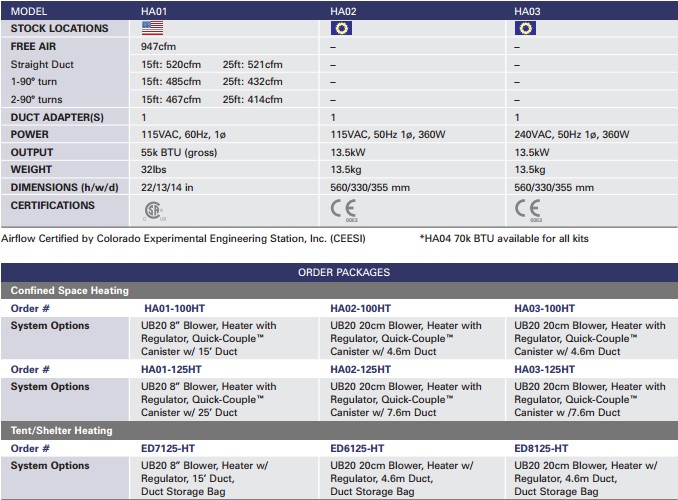Click the Straight Duct row label

pos(42,64)
